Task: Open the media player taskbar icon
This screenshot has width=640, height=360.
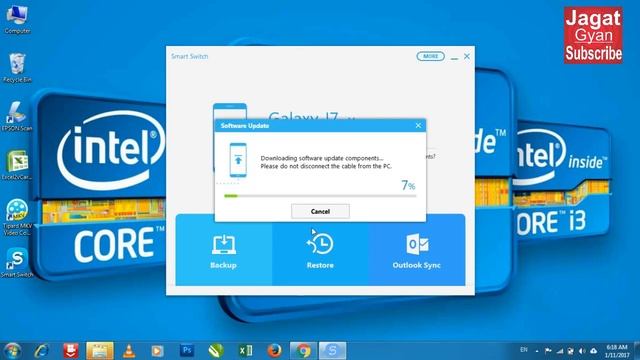Action: pyautogui.click(x=157, y=351)
